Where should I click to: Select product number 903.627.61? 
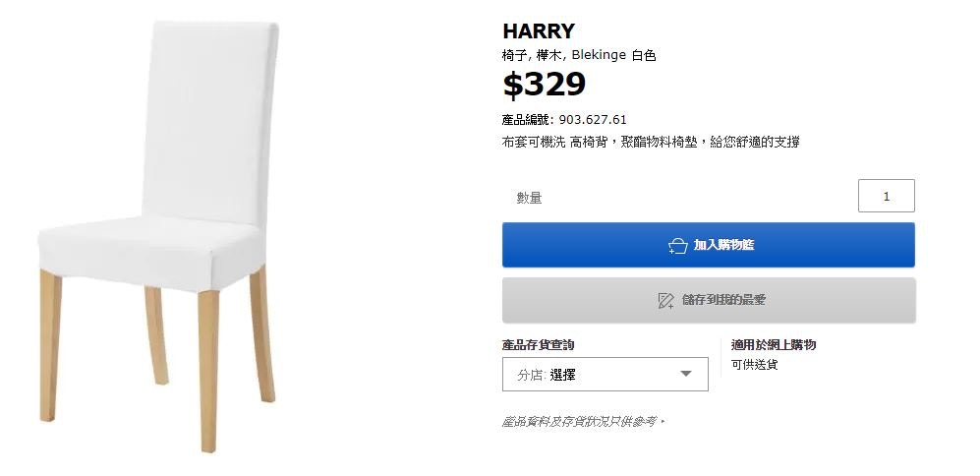coord(593,119)
